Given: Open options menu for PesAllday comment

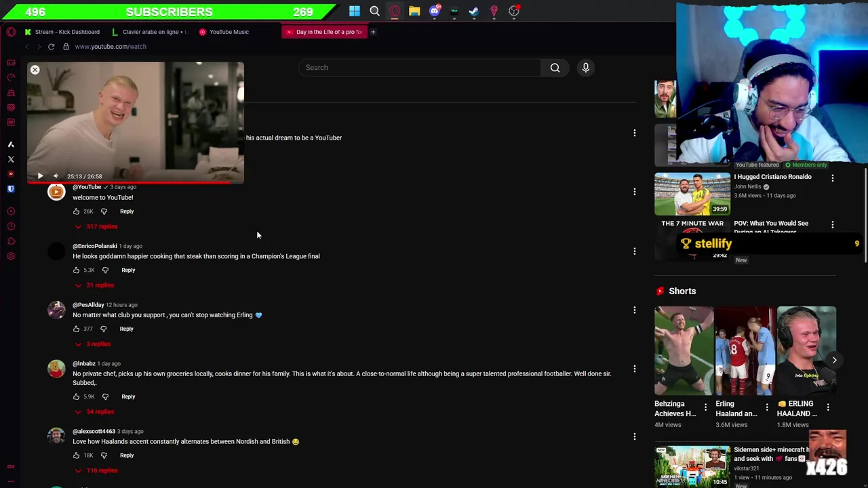Looking at the screenshot, I should 634,310.
